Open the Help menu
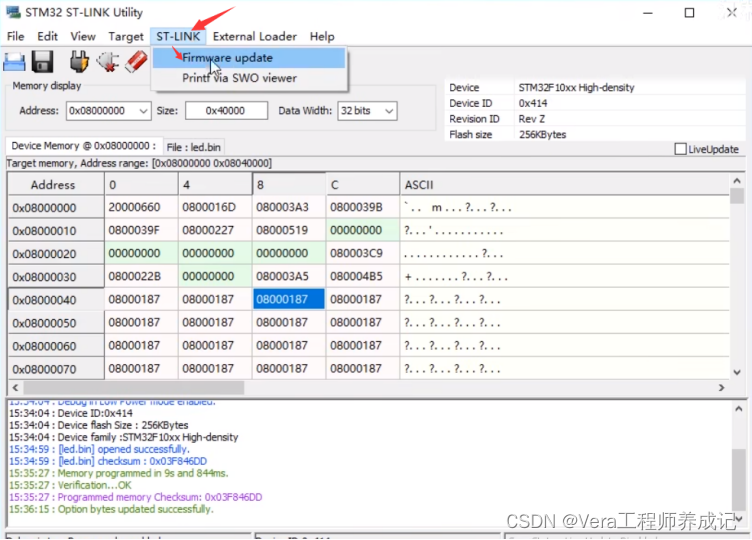Screen dimensions: 752x540 point(322,36)
